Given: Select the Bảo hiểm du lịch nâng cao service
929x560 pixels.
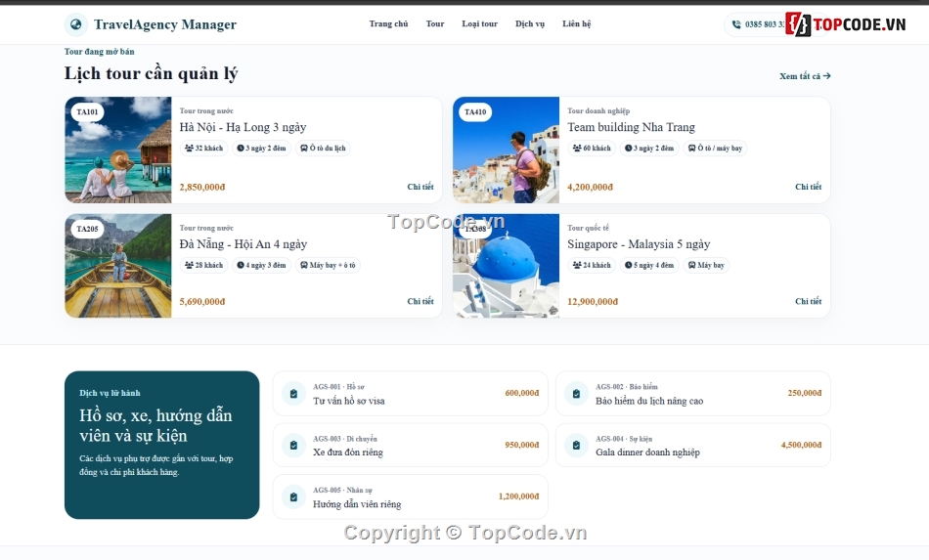Looking at the screenshot, I should (x=693, y=394).
